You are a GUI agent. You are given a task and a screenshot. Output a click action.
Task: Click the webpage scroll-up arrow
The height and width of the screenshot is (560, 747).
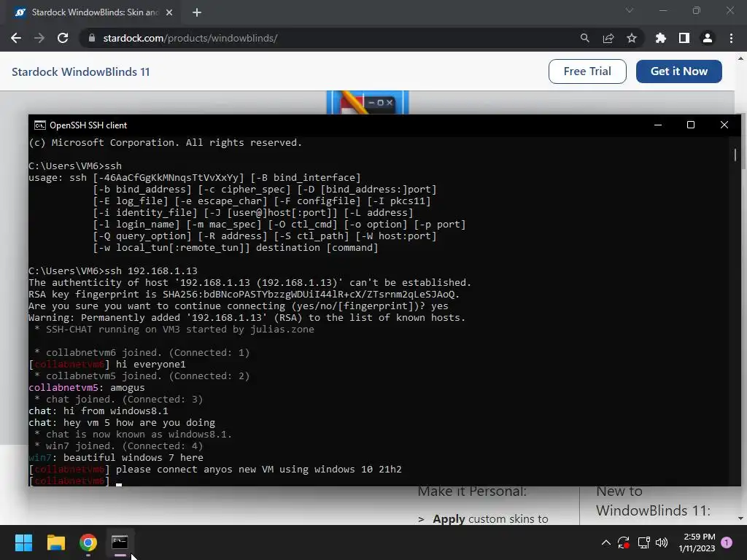740,58
